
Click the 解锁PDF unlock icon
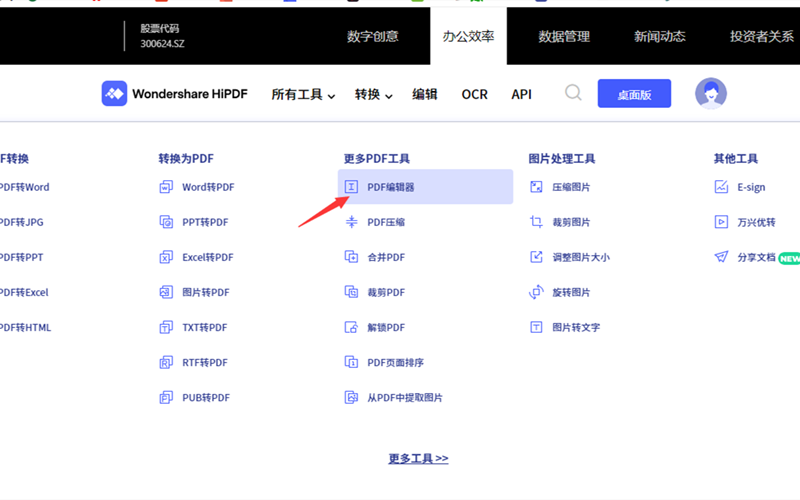(x=351, y=327)
